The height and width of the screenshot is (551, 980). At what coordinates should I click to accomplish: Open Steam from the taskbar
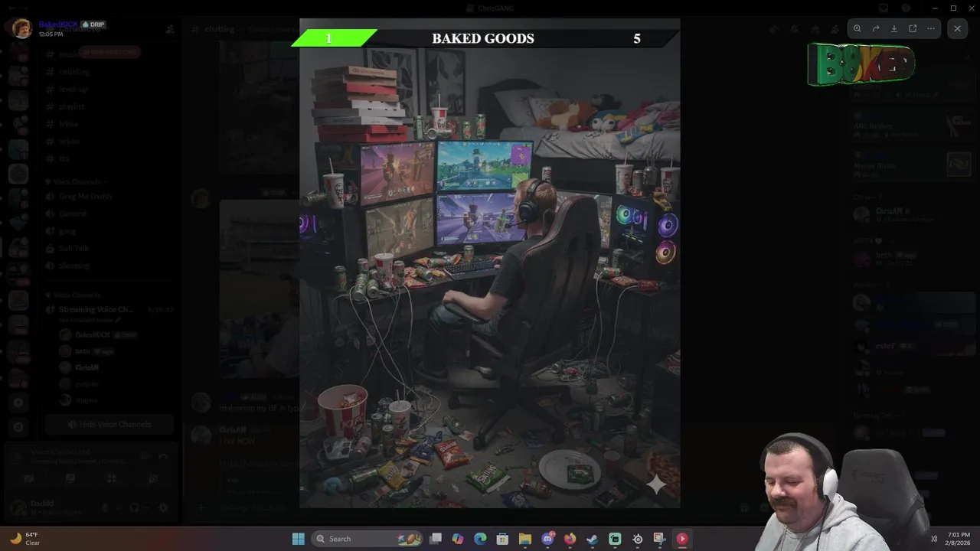592,539
